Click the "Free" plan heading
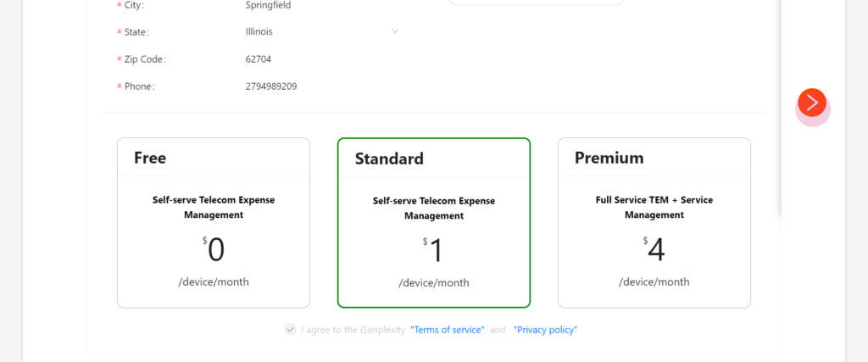 tap(150, 158)
